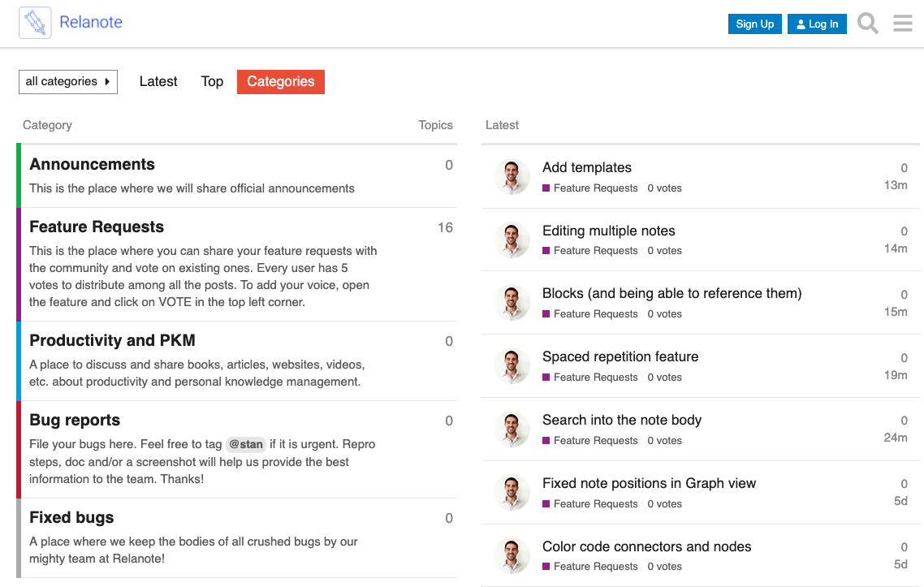Go to Relanote home title link
924x587 pixels.
tap(91, 23)
